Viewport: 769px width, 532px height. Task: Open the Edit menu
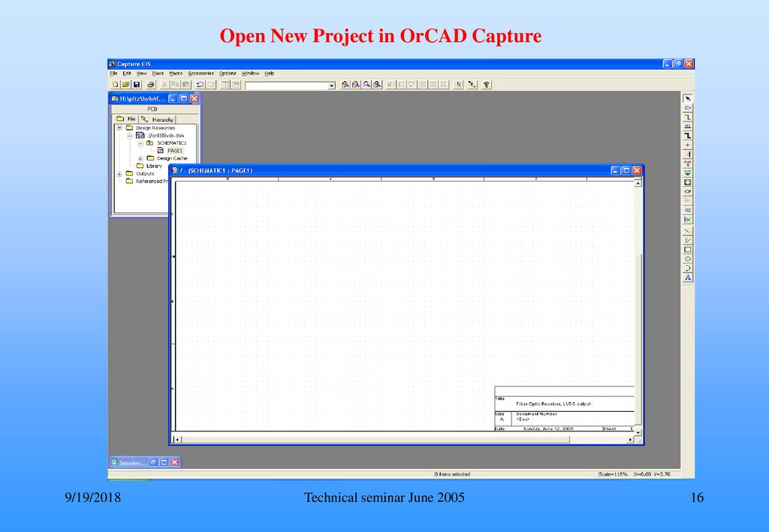pos(126,74)
